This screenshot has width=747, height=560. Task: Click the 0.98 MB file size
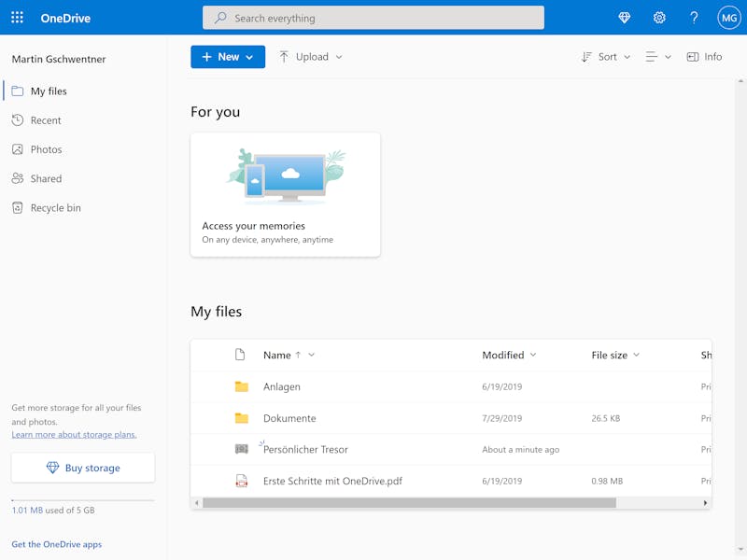[607, 481]
